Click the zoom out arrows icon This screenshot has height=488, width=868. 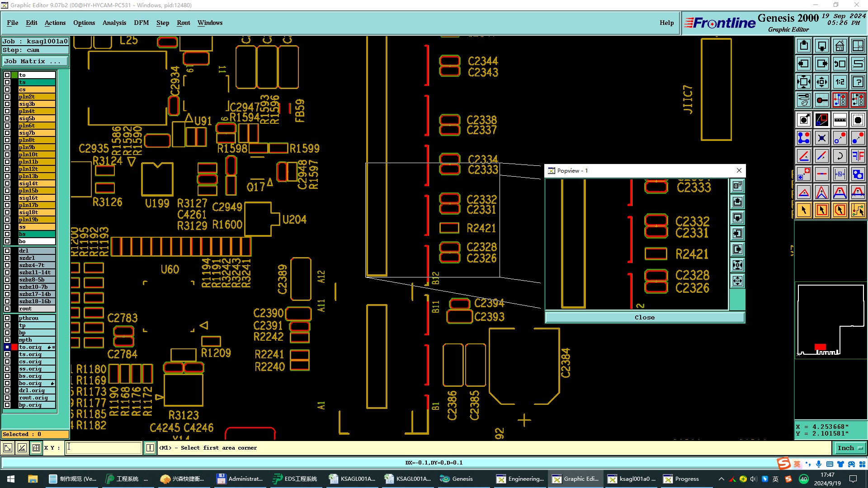point(822,82)
